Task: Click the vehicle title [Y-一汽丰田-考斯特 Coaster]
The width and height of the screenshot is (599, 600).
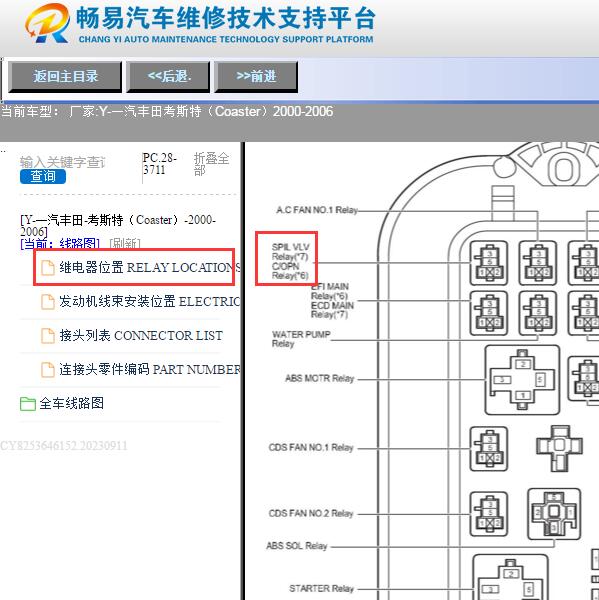Action: (x=118, y=225)
